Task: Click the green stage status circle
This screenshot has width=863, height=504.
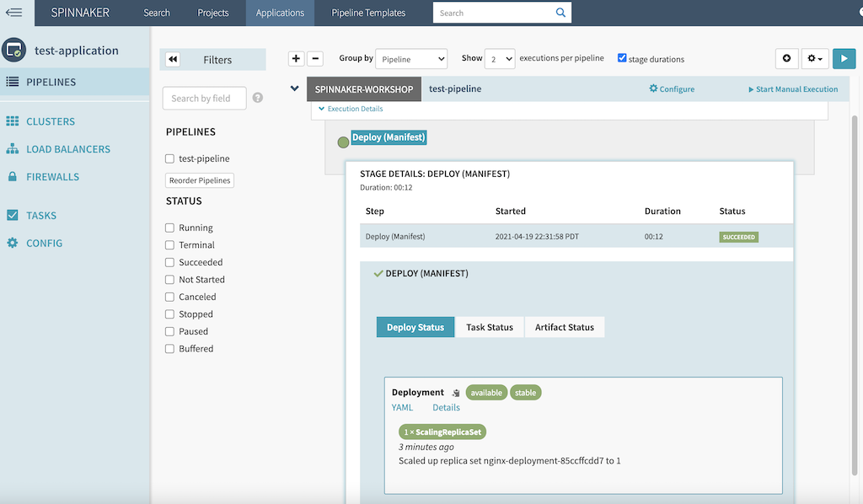Action: pyautogui.click(x=344, y=142)
